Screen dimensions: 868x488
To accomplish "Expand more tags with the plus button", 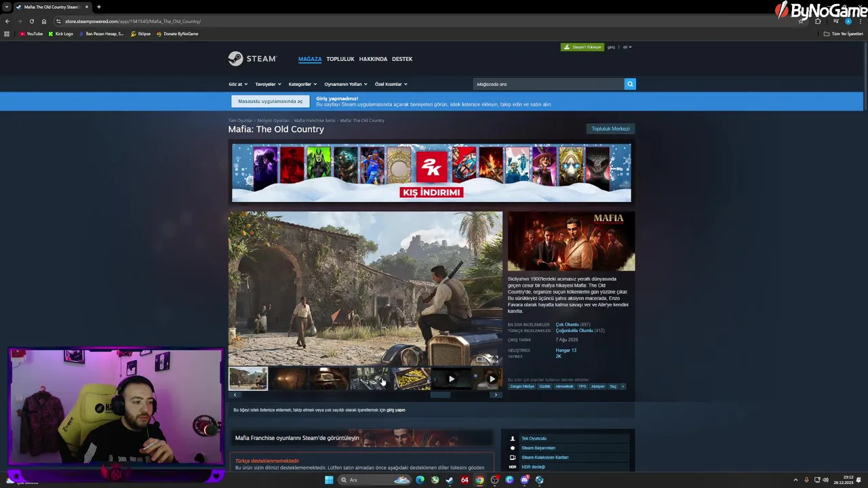I will [623, 386].
